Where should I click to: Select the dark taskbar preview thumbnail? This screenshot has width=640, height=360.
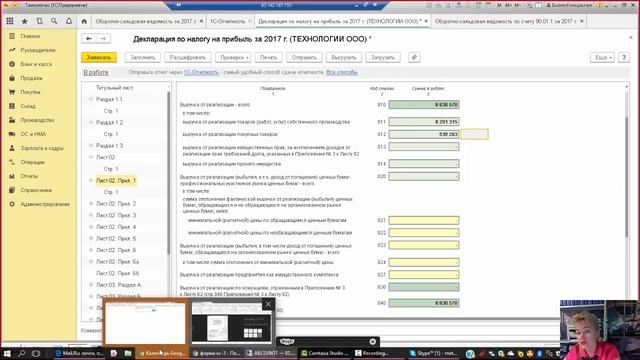(231, 322)
